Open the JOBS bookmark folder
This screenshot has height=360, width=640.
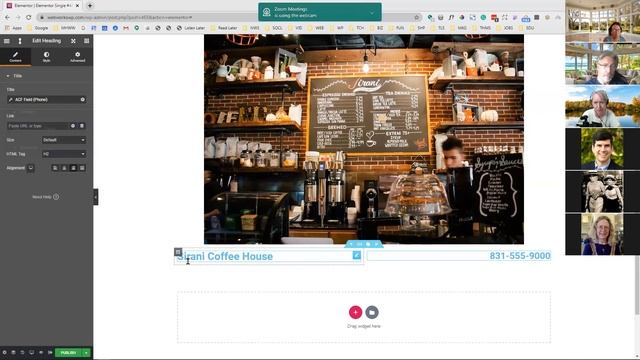click(505, 28)
